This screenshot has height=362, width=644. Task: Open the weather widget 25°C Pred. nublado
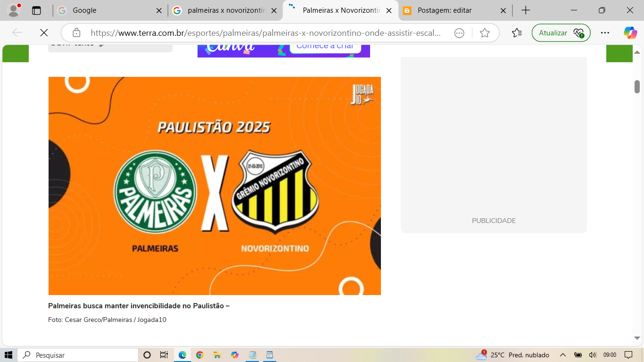(512, 355)
